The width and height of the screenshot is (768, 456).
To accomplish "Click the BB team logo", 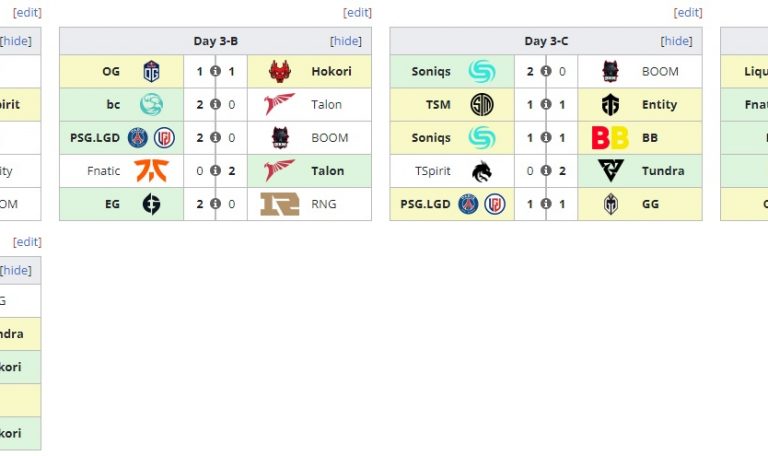I will [x=610, y=137].
